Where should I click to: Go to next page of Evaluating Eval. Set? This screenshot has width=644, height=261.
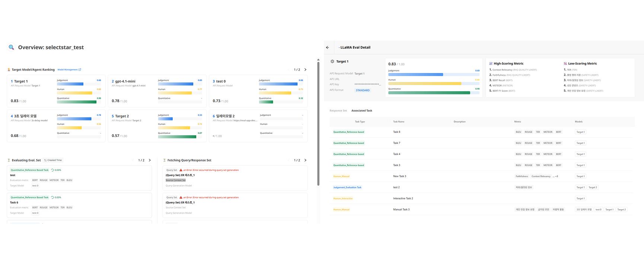(x=150, y=160)
